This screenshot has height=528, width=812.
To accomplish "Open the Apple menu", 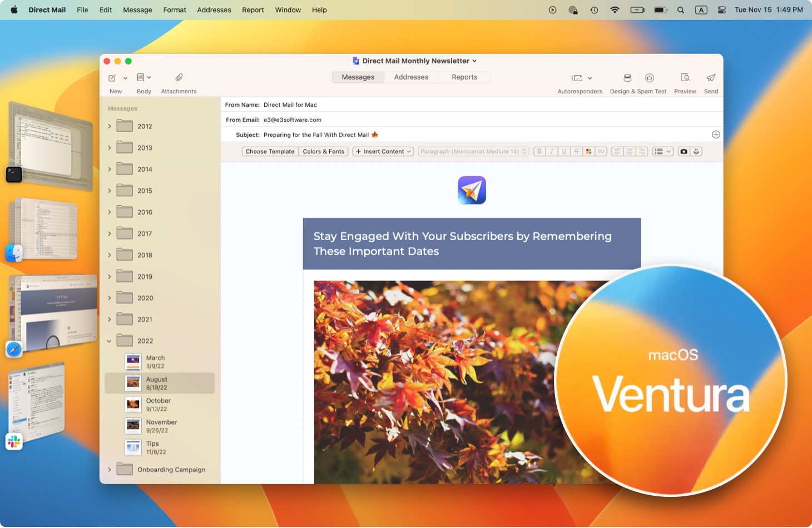I will coord(14,10).
